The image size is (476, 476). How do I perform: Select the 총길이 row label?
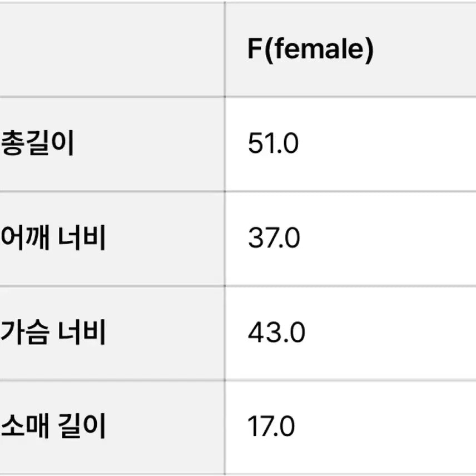click(38, 144)
